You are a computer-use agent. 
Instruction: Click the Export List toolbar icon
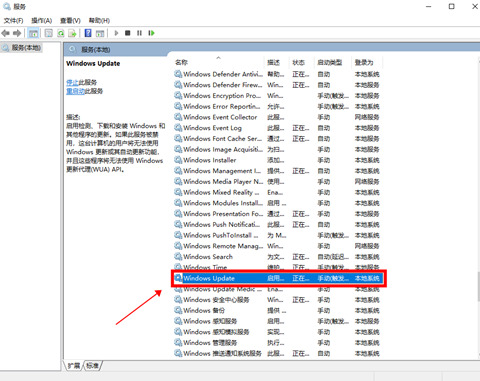click(72, 33)
